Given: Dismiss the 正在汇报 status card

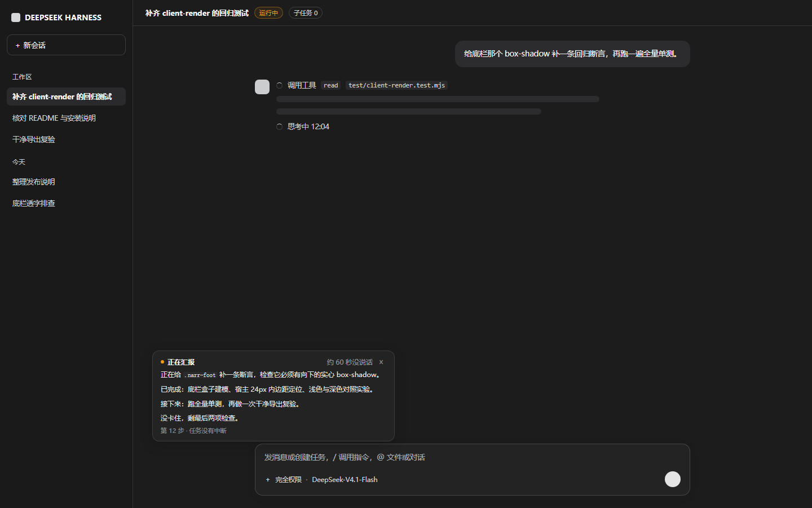Looking at the screenshot, I should 381,362.
